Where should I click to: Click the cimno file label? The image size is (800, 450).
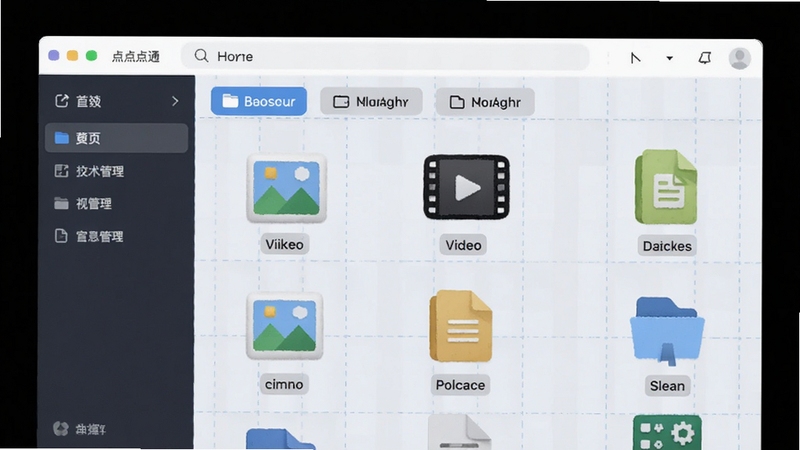[x=284, y=384]
